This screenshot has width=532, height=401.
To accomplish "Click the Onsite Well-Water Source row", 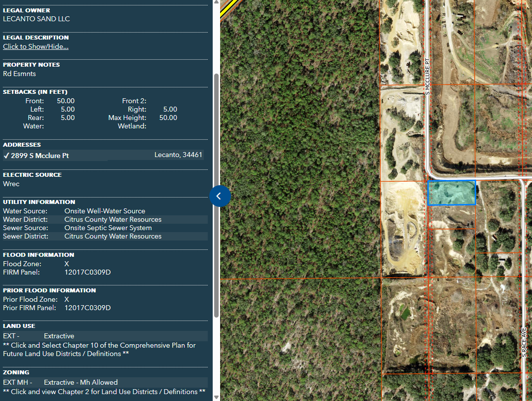I will coord(105,211).
